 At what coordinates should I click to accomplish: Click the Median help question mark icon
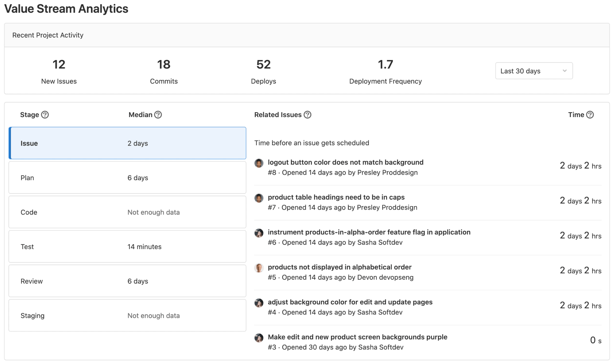(158, 114)
